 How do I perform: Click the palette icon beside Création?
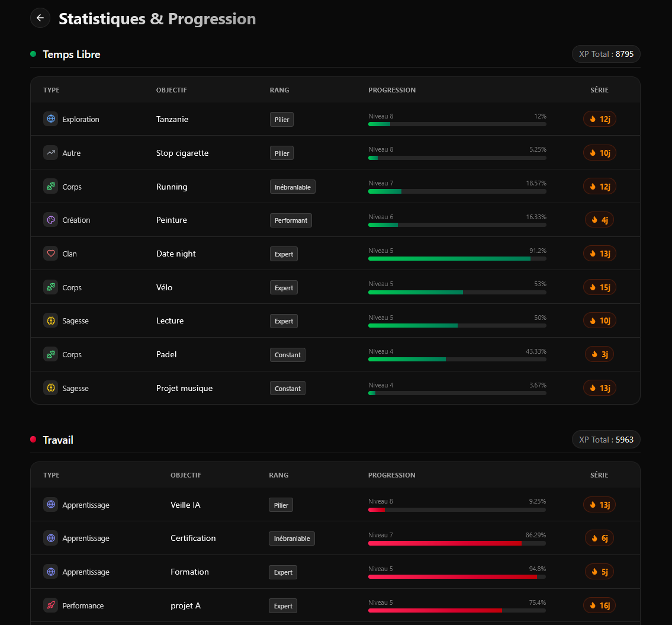(50, 220)
